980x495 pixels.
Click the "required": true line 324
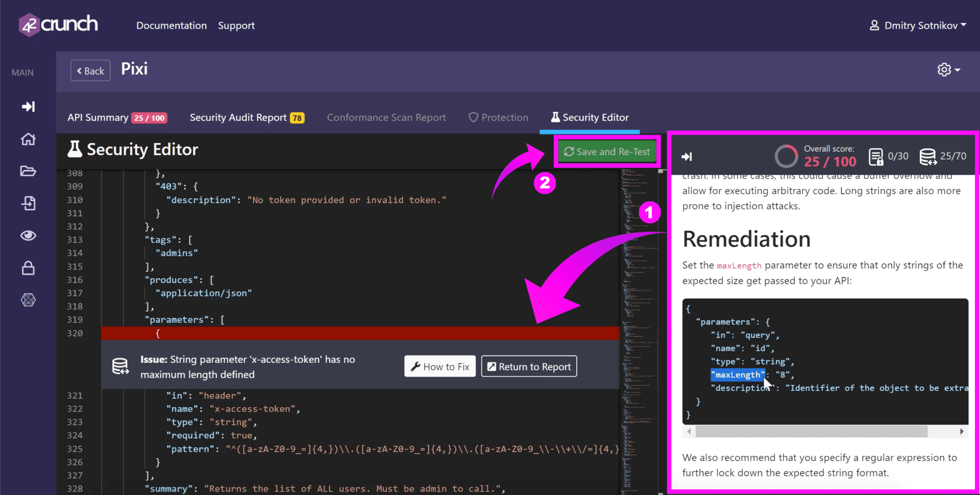[211, 435]
